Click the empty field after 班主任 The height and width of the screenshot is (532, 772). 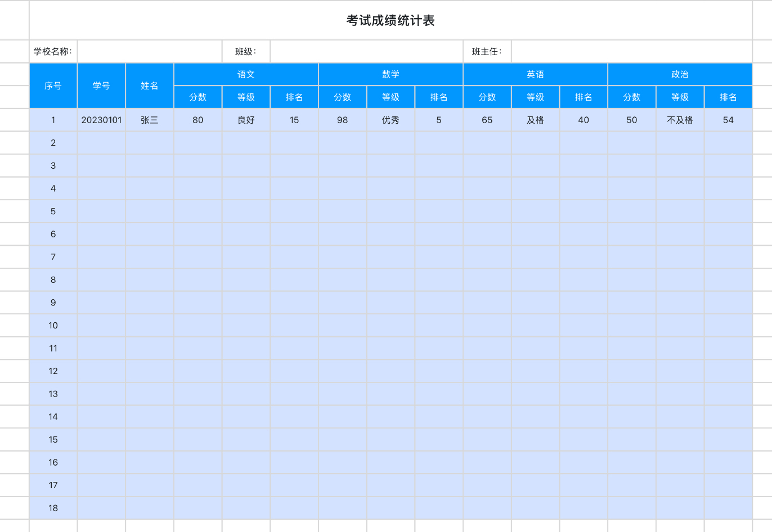[632, 51]
